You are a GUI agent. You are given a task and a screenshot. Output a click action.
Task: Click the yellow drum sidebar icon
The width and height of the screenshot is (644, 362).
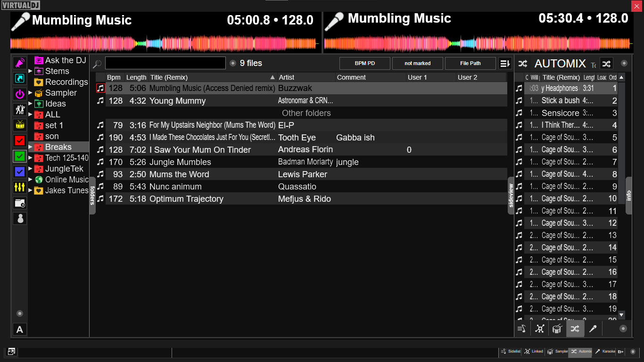[x=19, y=125]
